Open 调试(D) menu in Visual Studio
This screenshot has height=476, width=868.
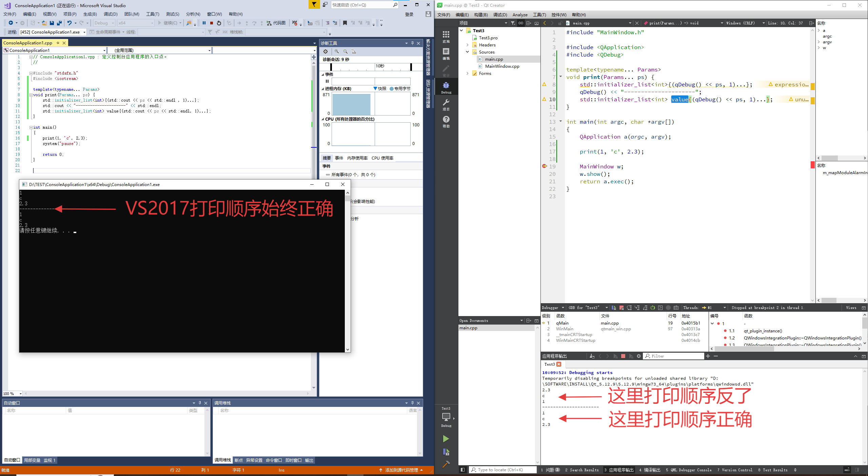(111, 14)
